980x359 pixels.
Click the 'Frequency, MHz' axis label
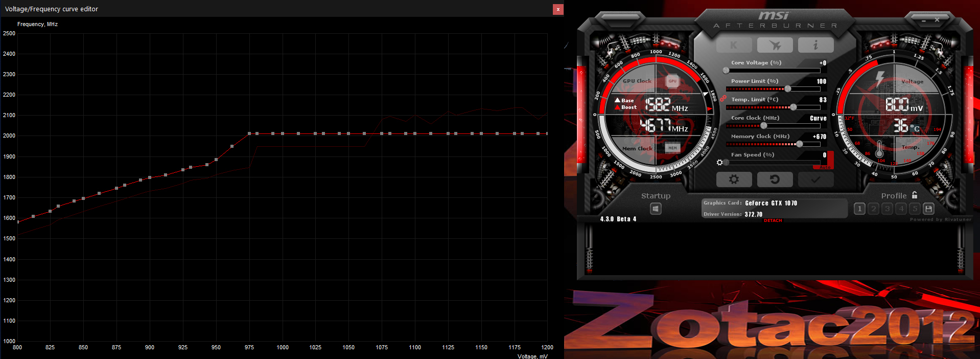click(x=37, y=24)
